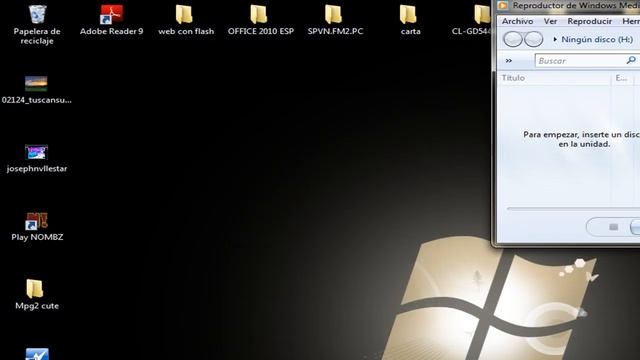Open the Ver menu
The image size is (640, 360).
(x=550, y=21)
